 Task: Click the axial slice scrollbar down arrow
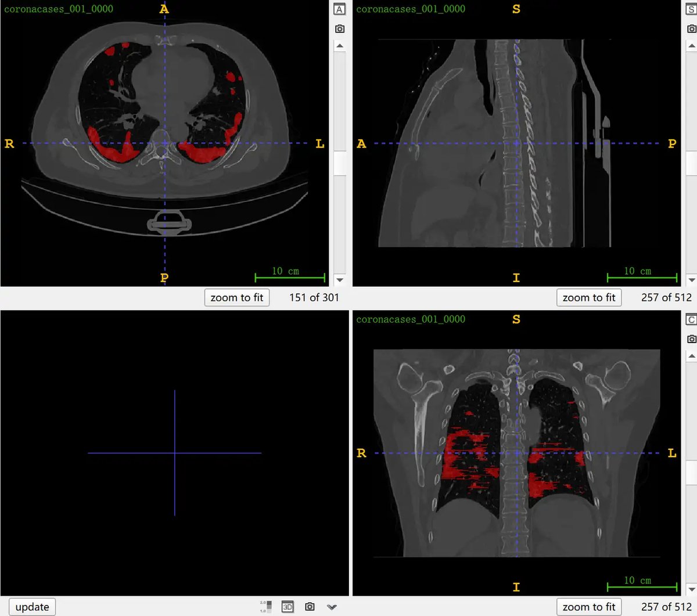coord(340,280)
